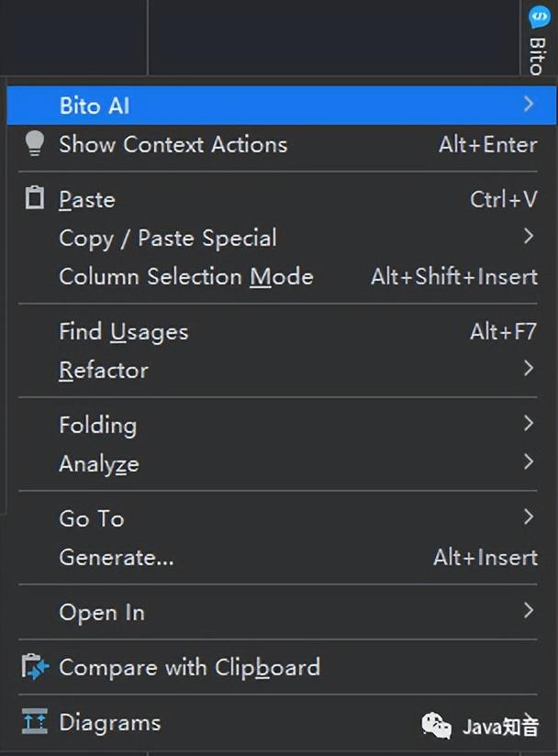Expand the Folding submenu arrow
Screen dimensions: 558x756
528,424
